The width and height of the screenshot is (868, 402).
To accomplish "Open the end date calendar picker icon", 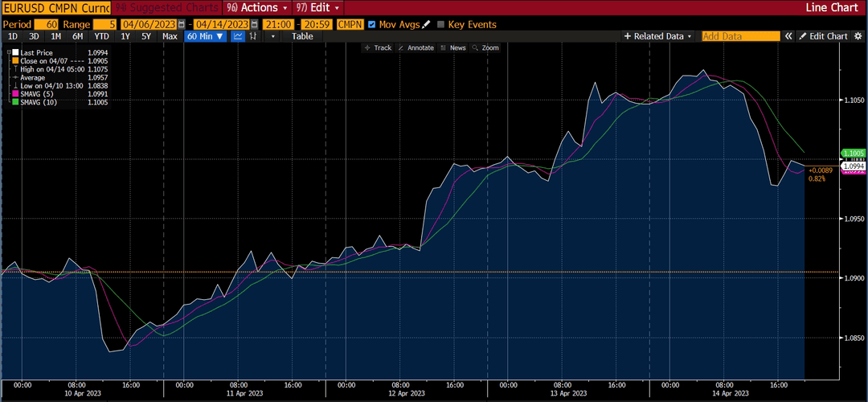I will click(254, 24).
